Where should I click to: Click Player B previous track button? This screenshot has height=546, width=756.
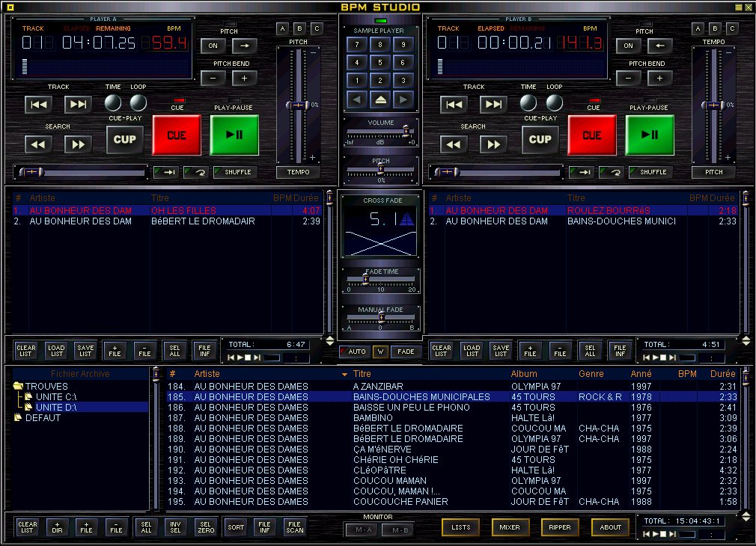pos(454,104)
